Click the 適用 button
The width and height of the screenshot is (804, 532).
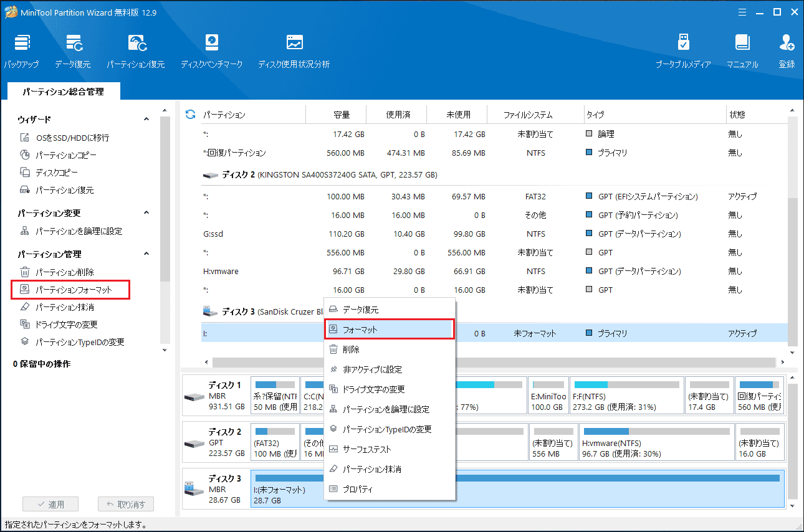click(50, 504)
